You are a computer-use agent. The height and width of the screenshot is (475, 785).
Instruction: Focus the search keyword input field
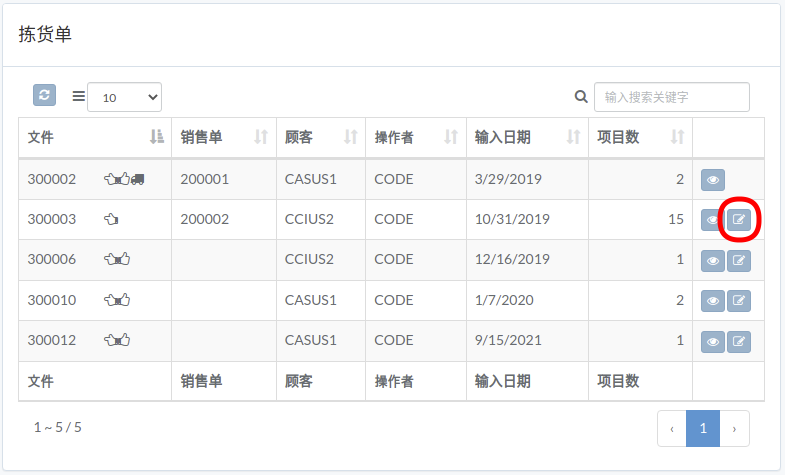(x=672, y=97)
